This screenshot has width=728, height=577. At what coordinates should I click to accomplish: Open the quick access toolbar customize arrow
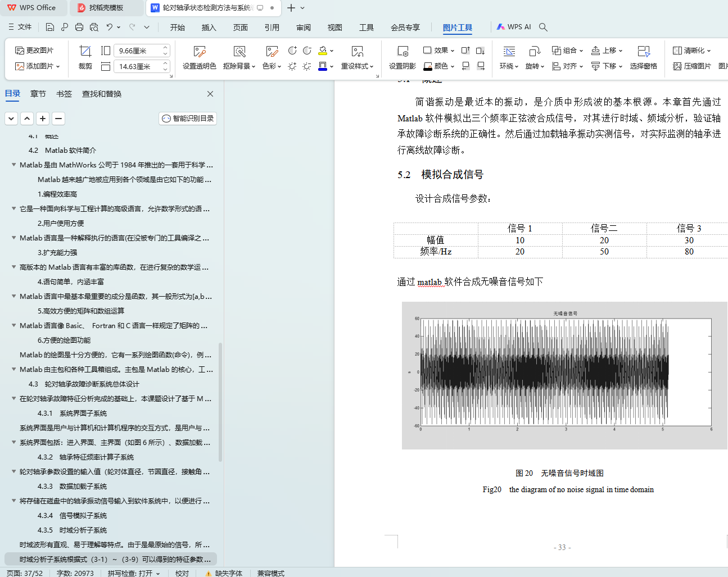(147, 27)
